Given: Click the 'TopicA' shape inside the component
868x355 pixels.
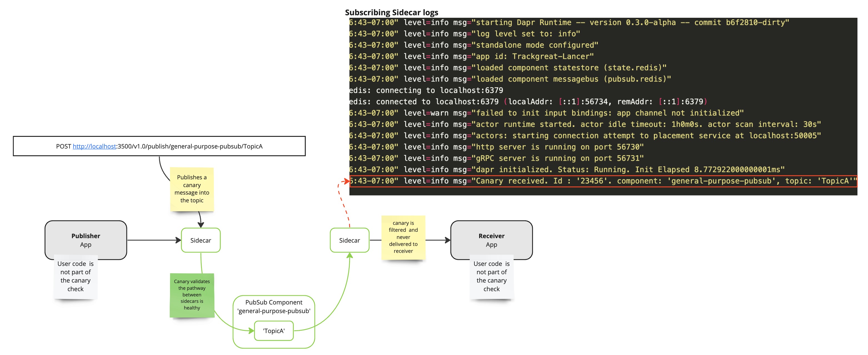Looking at the screenshot, I should click(274, 331).
